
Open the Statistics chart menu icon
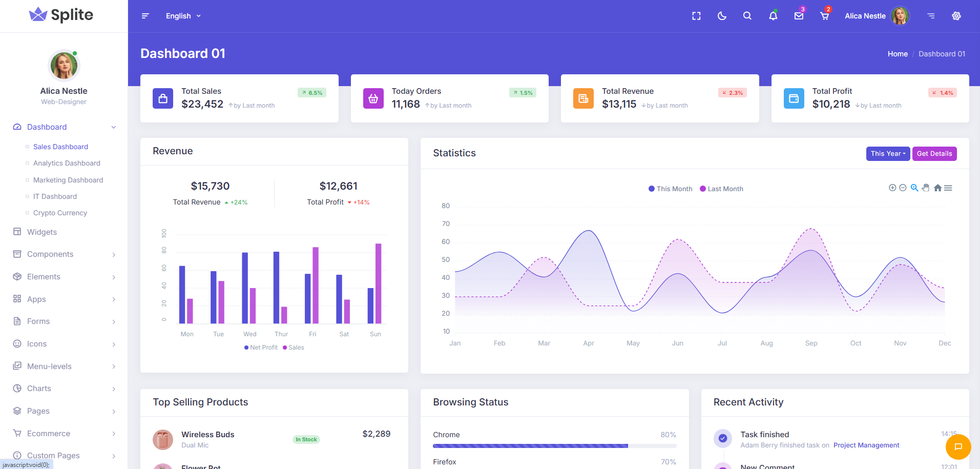click(x=948, y=188)
